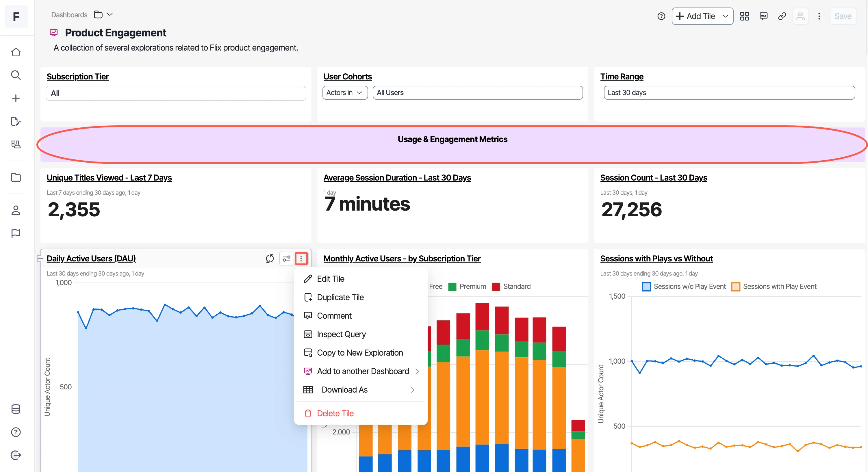The image size is (868, 472).
Task: Click the Save button
Action: click(x=843, y=16)
